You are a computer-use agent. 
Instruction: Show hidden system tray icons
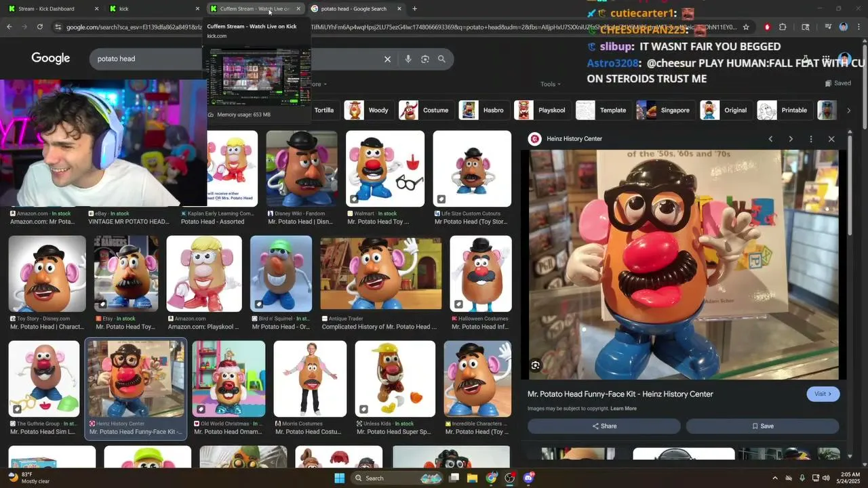tap(775, 478)
